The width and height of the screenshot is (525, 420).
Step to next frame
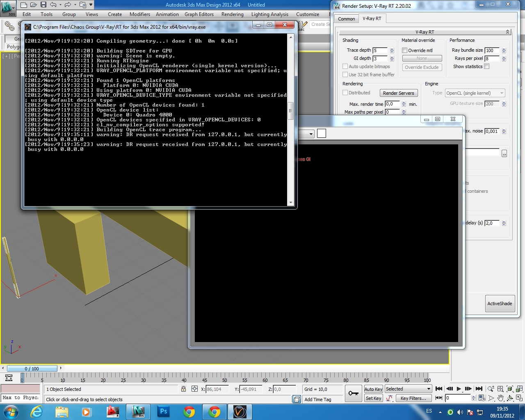468,389
